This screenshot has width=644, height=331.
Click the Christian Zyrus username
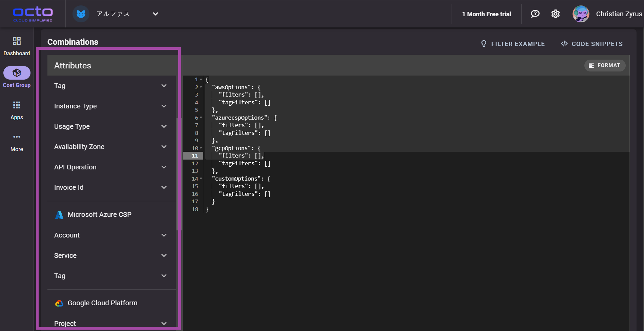619,14
